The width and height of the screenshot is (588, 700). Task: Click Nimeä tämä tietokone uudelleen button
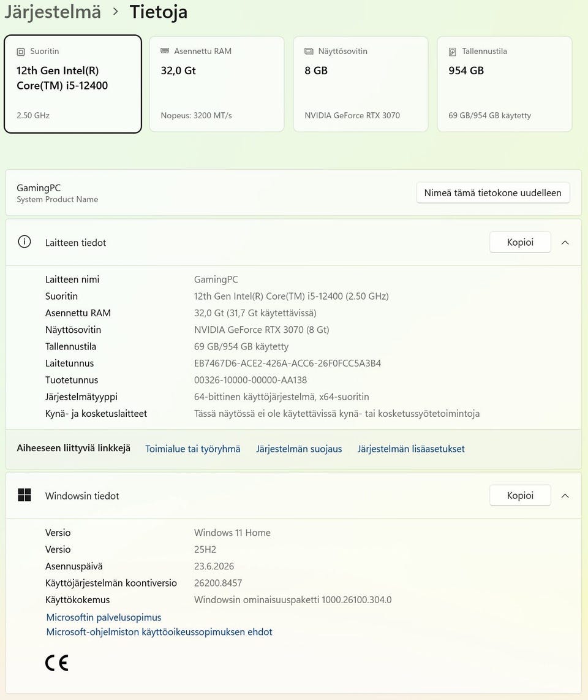coord(493,193)
